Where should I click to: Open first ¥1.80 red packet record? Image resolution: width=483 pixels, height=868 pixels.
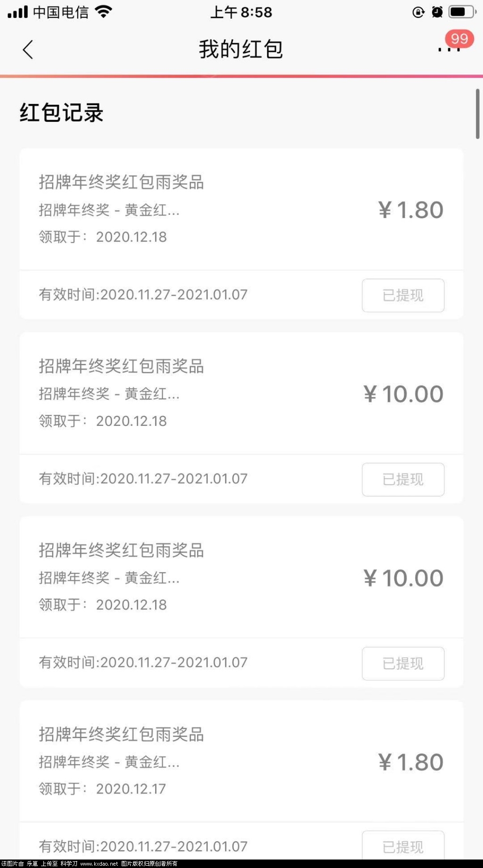241,210
